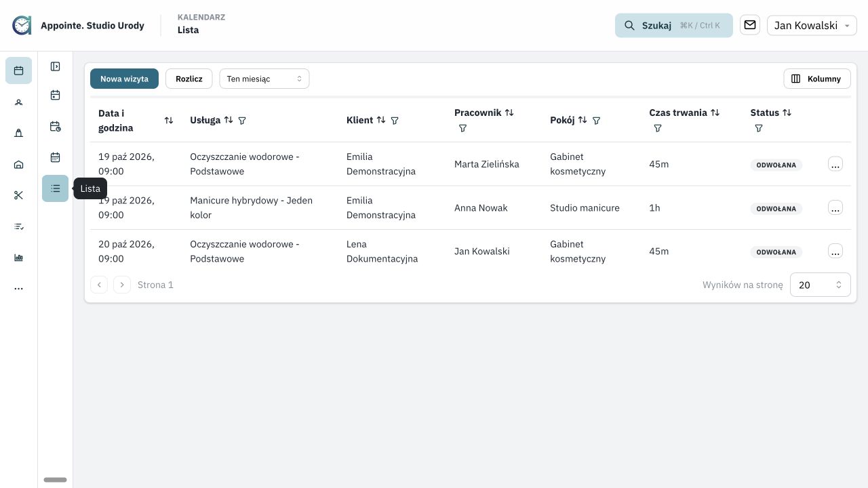Open the calendar section in main sidebar
The height and width of the screenshot is (488, 868).
(18, 70)
